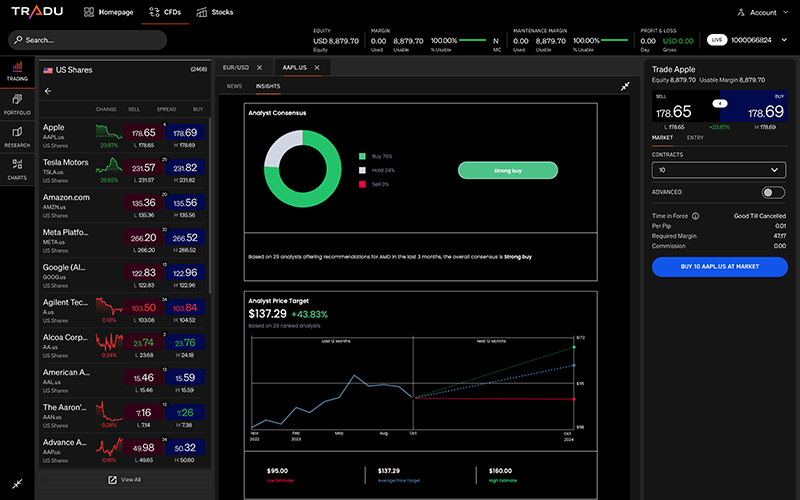The height and width of the screenshot is (500, 800).
Task: Click the Strong buy button
Action: pos(508,170)
